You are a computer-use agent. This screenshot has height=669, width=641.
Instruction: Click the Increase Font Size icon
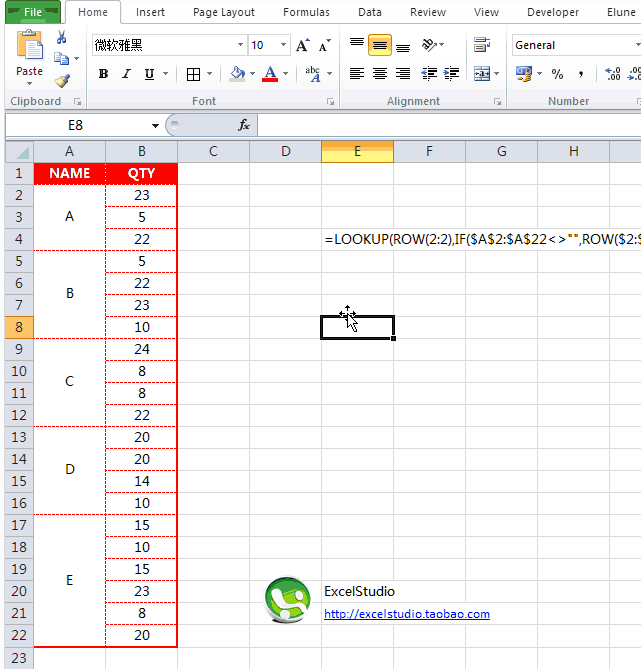point(301,46)
